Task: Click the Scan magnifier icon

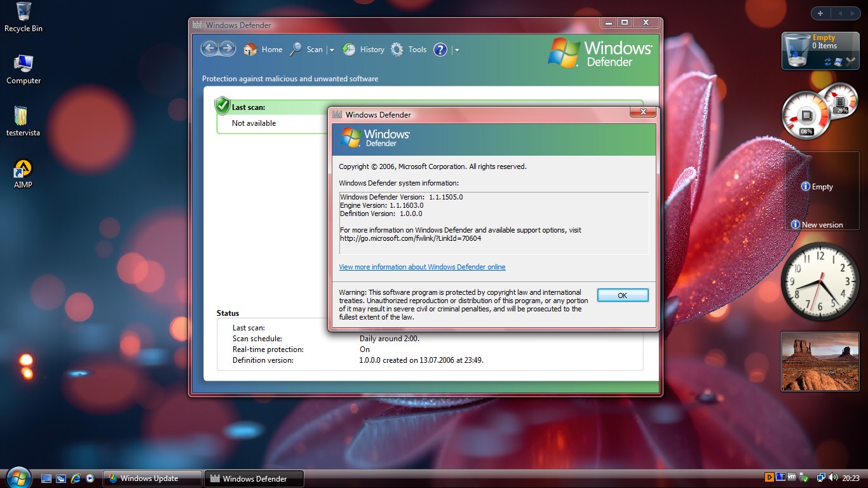Action: pos(295,50)
